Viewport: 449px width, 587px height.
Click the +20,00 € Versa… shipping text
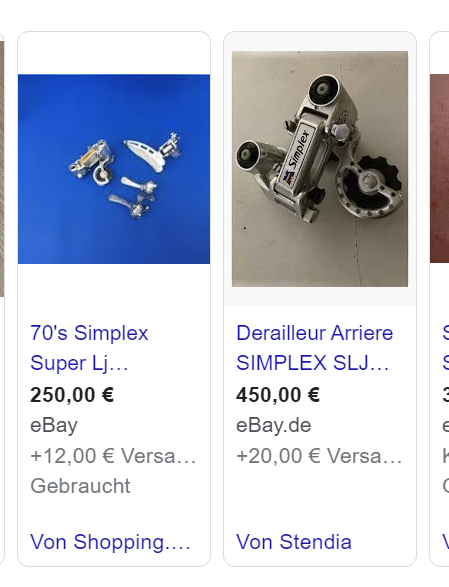pyautogui.click(x=319, y=456)
